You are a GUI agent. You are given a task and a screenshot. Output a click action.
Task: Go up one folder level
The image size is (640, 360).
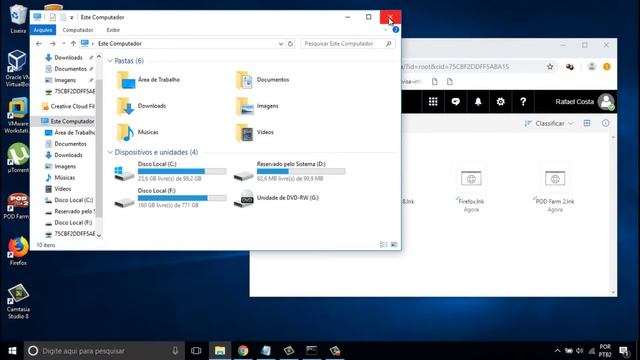click(x=73, y=44)
